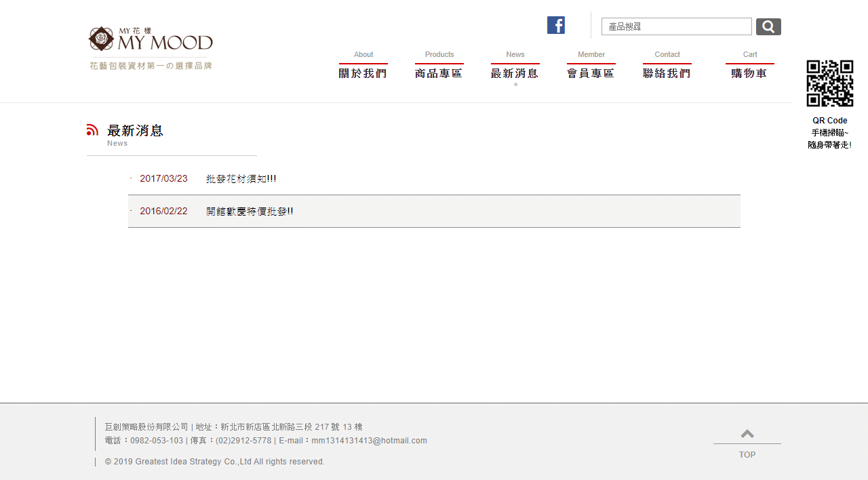Click the phone number 0982-053-103
Image resolution: width=868 pixels, height=480 pixels.
click(x=157, y=441)
